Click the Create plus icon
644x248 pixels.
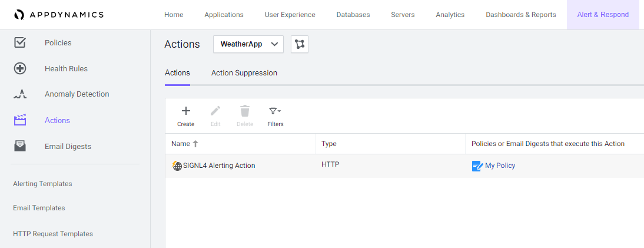point(185,111)
